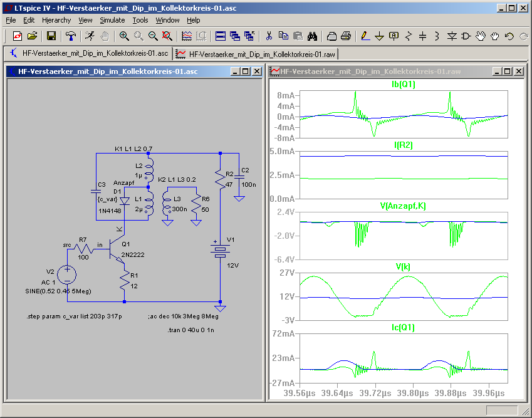Select the label net tool
The width and height of the screenshot is (532, 418).
[x=394, y=36]
